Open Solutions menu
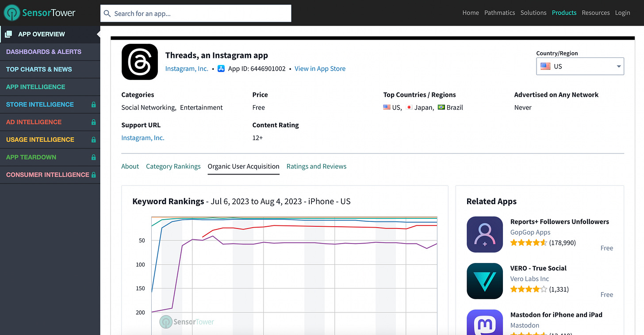Image resolution: width=644 pixels, height=335 pixels. pos(533,13)
